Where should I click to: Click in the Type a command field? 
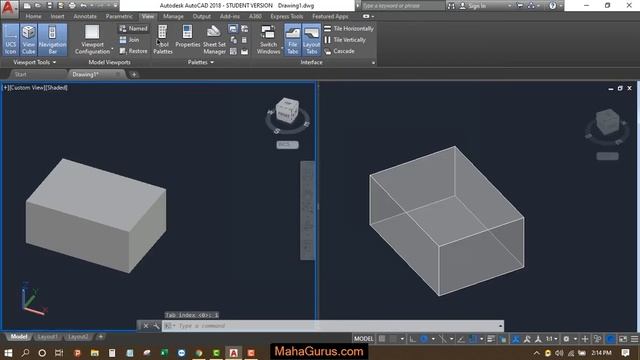pos(333,326)
